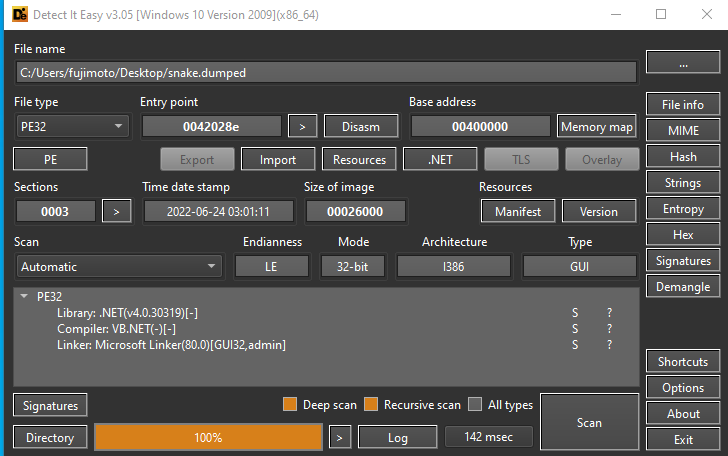Screen dimensions: 728x456
Task: Open the File type PE32 dropdown
Action: tap(72, 126)
